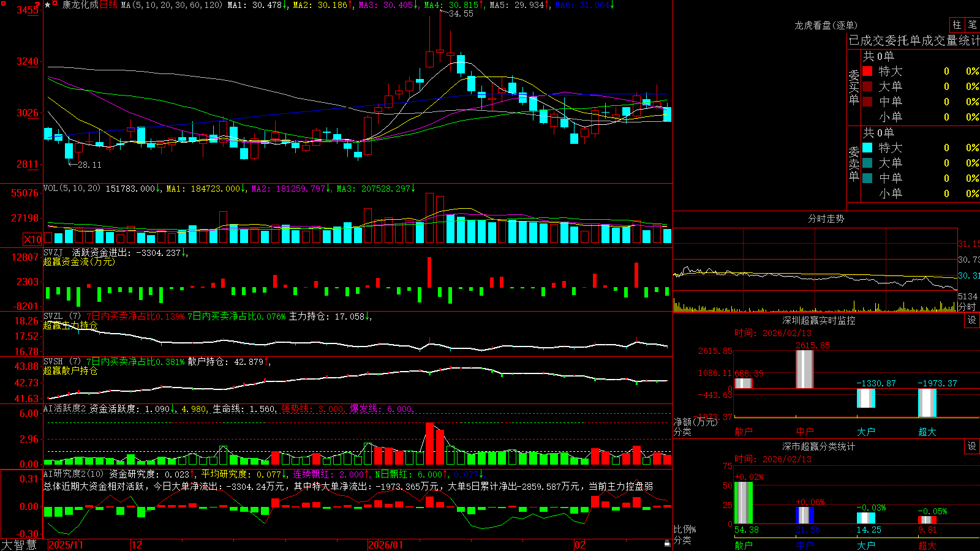Click the stock name 康龙化成

[x=80, y=5]
